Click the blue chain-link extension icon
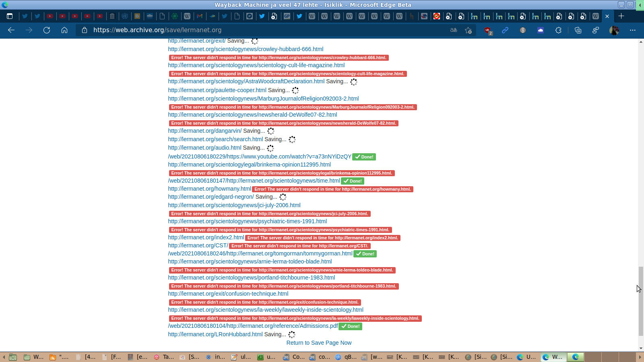This screenshot has width=644, height=362. [x=505, y=30]
